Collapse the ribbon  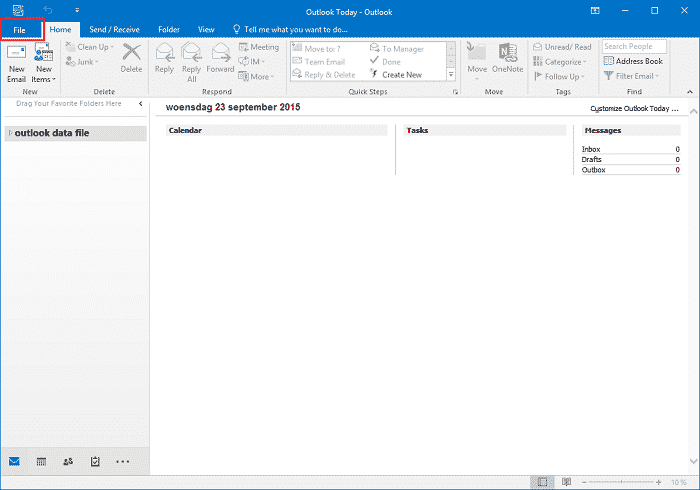coord(690,91)
